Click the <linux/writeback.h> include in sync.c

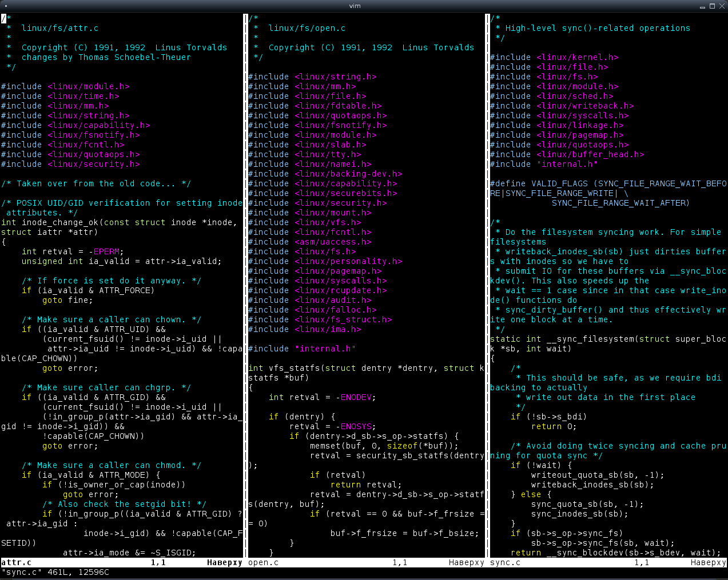tap(584, 106)
